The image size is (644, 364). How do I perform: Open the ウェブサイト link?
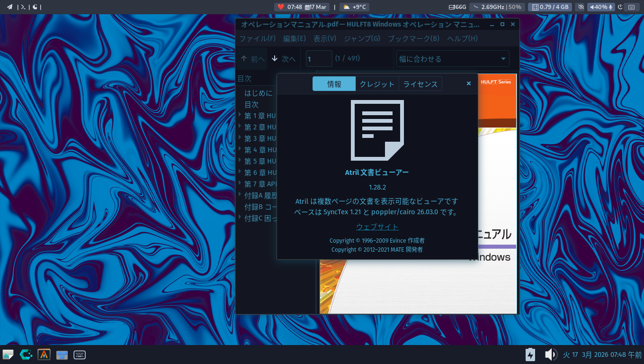click(x=377, y=227)
